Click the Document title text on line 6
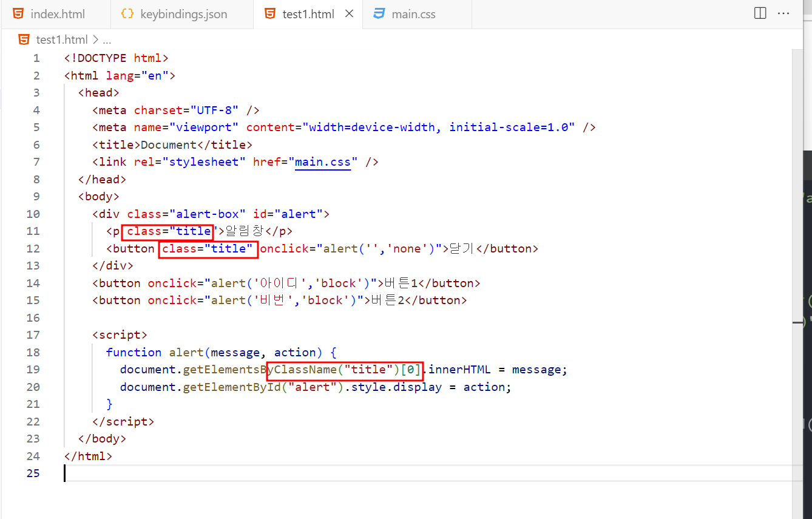Image resolution: width=812 pixels, height=519 pixels. click(169, 145)
